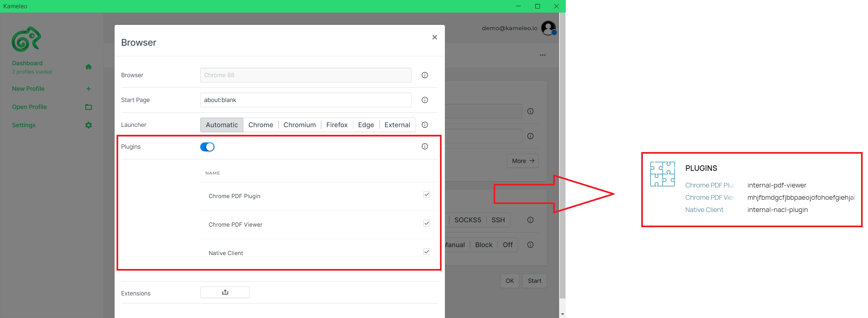Click the Plugins puzzle icon

click(662, 174)
